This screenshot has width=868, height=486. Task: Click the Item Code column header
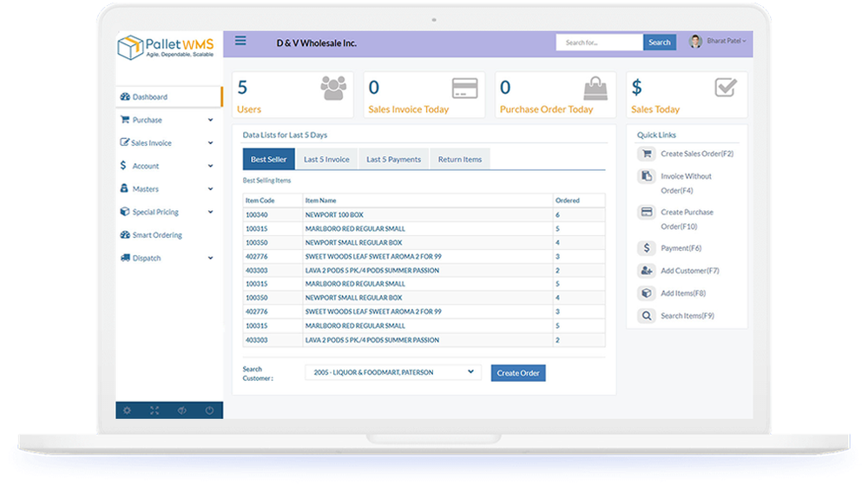pos(260,200)
